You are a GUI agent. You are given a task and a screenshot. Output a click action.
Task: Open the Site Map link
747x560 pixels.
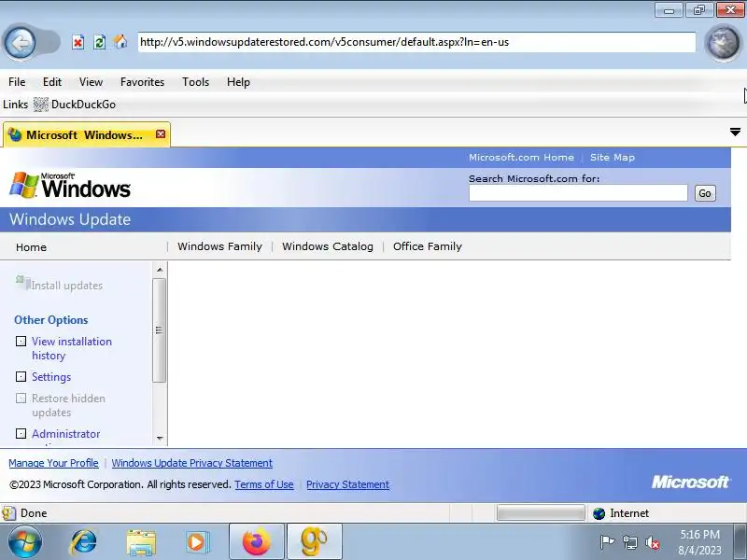[613, 157]
